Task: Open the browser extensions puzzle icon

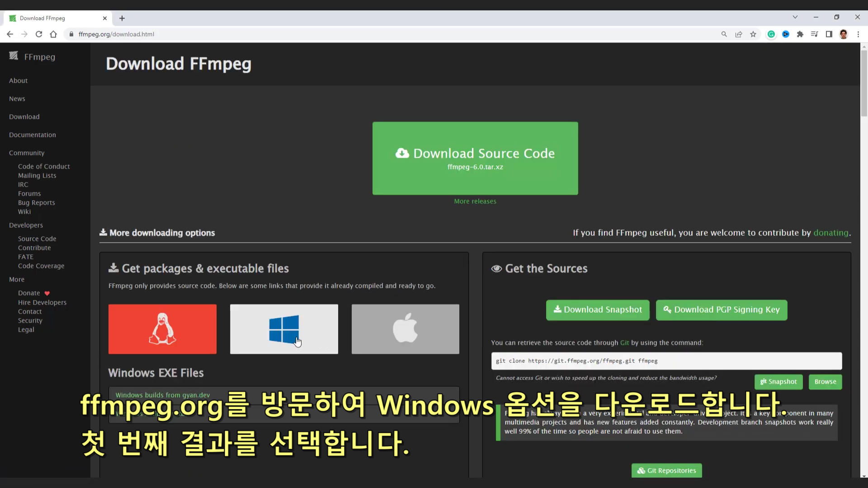Action: [x=800, y=34]
